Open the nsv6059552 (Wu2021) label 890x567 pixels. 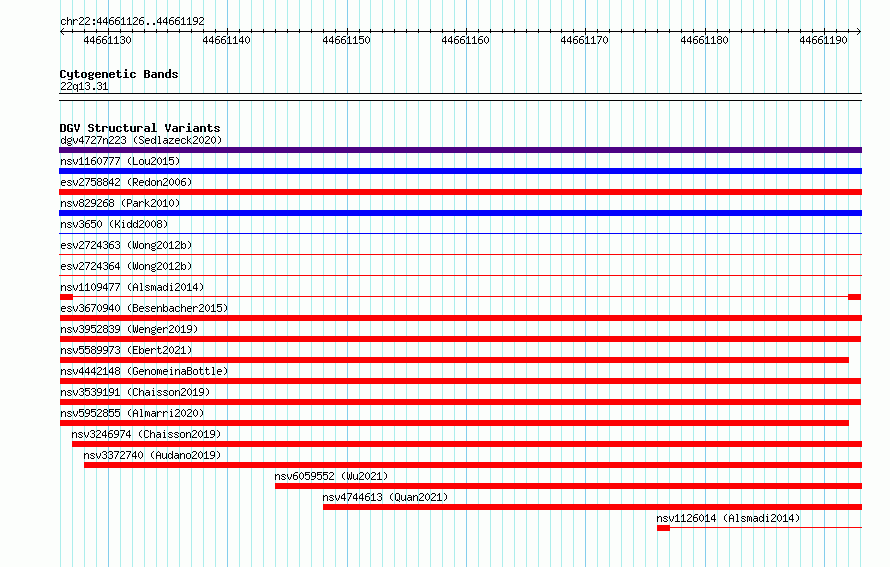(331, 476)
